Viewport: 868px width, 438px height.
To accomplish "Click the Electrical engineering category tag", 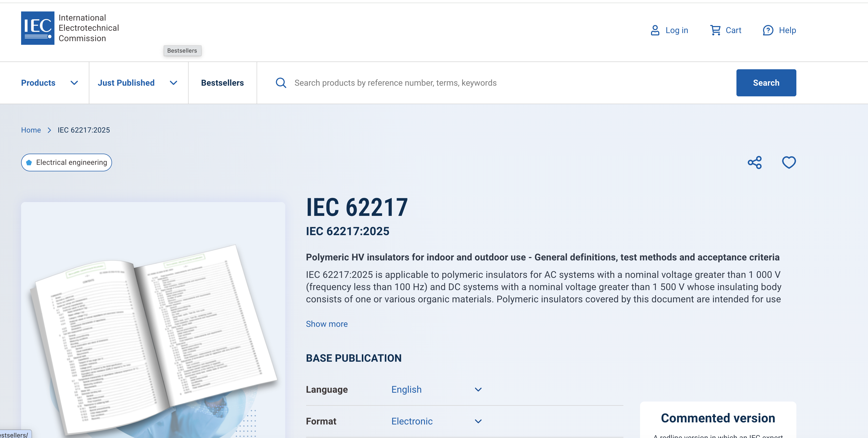I will tap(66, 162).
